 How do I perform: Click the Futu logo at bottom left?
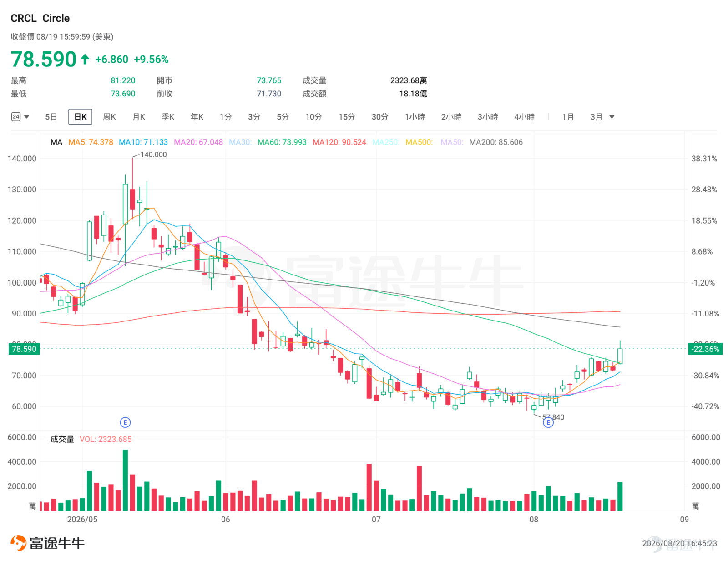(47, 543)
